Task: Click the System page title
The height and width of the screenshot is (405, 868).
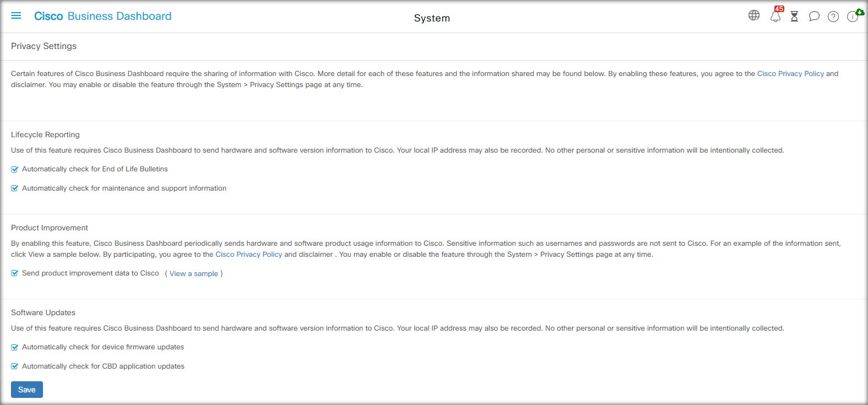Action: pyautogui.click(x=432, y=18)
